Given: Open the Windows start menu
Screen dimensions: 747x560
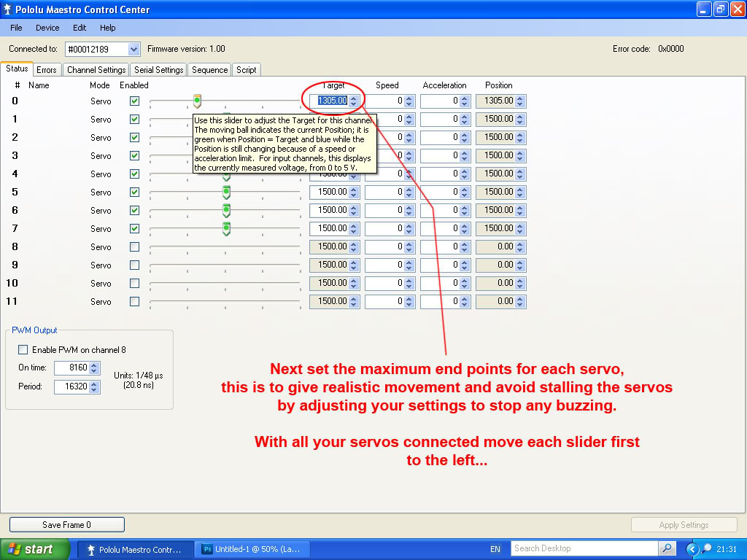Looking at the screenshot, I should [35, 549].
